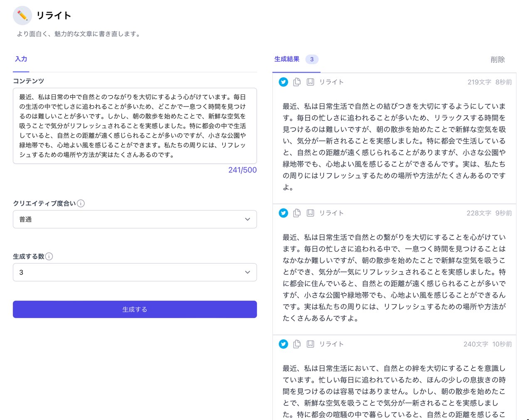Viewport: 532px width, 420px height.
Task: Bookmark the third rewrite result
Action: [310, 344]
